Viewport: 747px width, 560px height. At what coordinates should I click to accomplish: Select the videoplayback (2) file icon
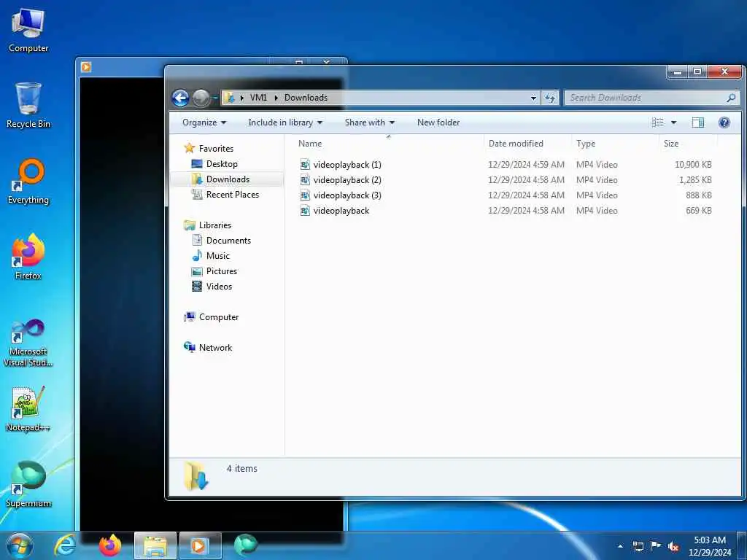[305, 179]
